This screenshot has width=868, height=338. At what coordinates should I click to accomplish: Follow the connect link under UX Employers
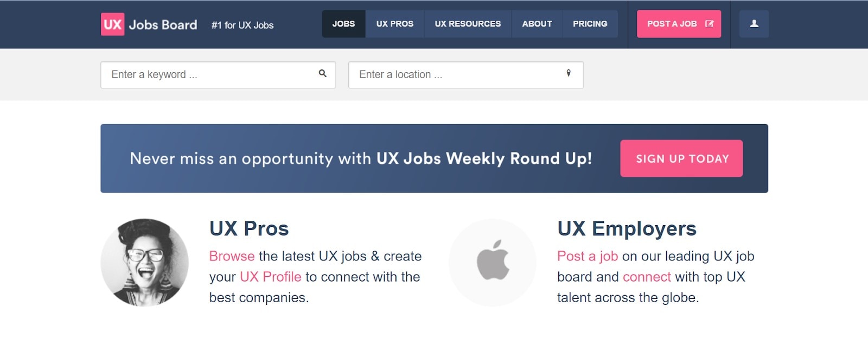647,277
